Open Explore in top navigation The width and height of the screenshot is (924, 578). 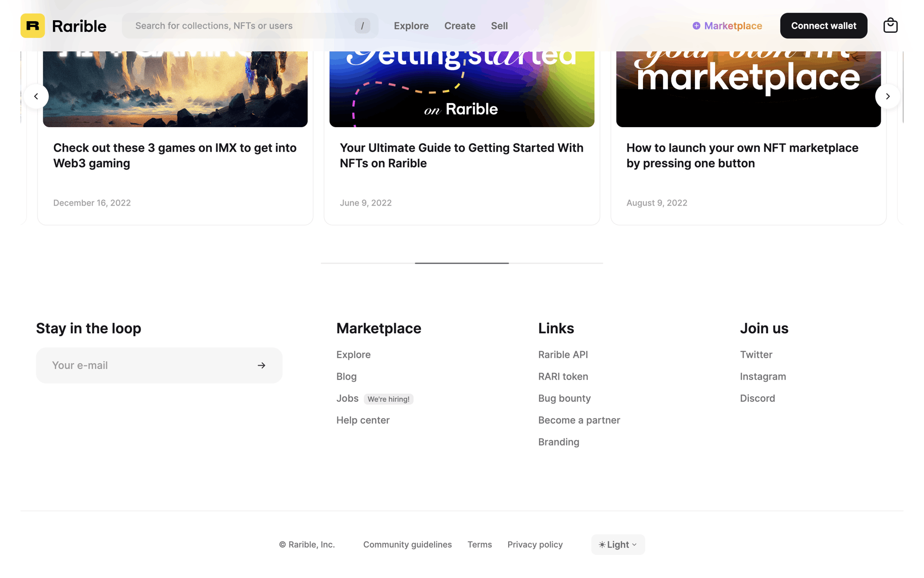tap(411, 26)
